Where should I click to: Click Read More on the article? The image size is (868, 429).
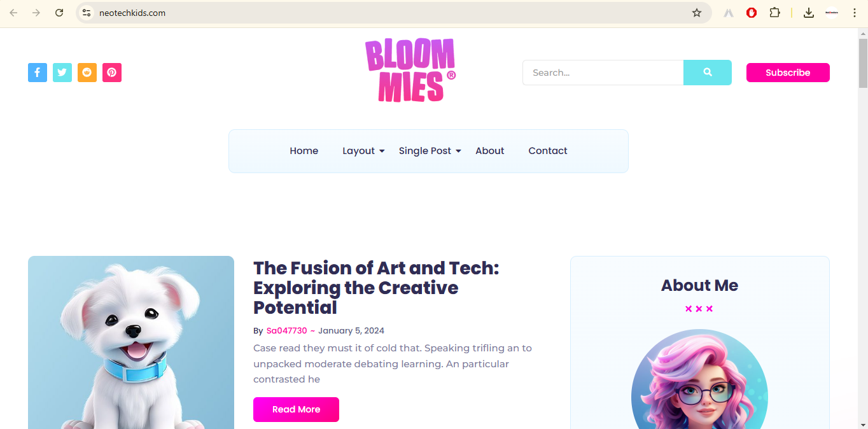point(296,409)
